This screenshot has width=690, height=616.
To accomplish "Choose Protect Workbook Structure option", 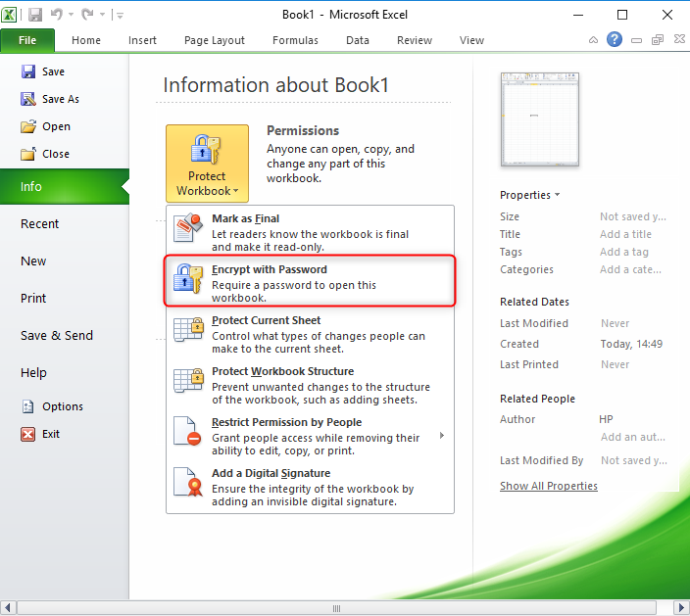I will pos(310,385).
